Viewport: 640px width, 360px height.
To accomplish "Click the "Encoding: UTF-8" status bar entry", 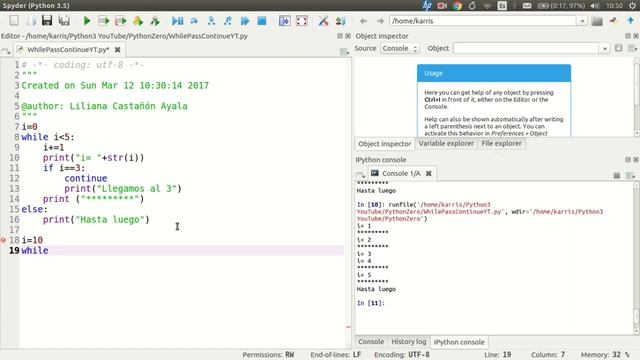I will coord(402,355).
